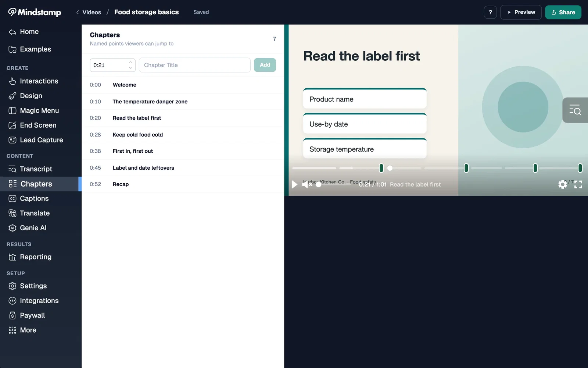The image size is (588, 368).
Task: Increase the chapter time stepper
Action: coord(130,62)
